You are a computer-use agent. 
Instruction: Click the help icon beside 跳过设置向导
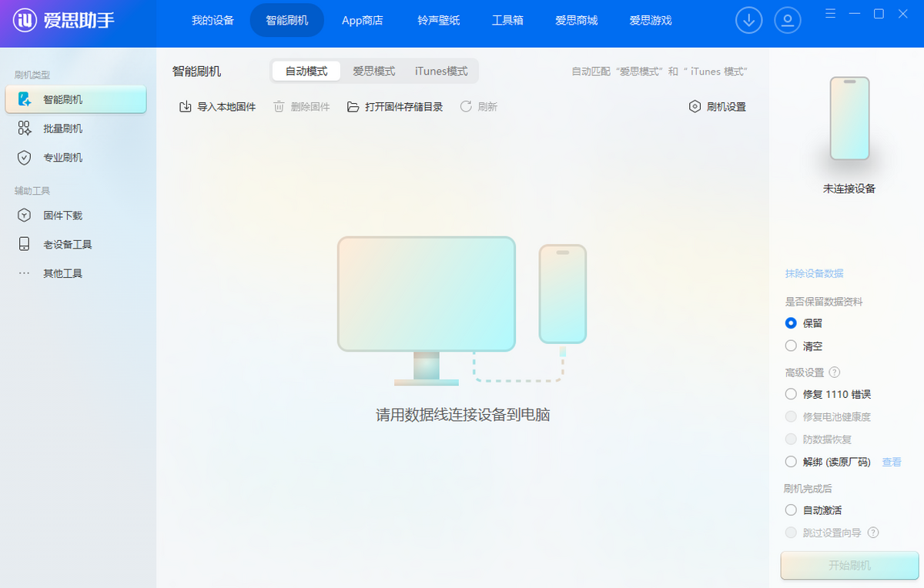click(x=873, y=533)
